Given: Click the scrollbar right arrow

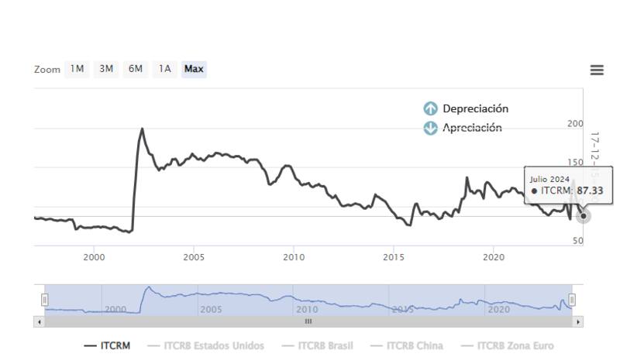Looking at the screenshot, I should [579, 321].
